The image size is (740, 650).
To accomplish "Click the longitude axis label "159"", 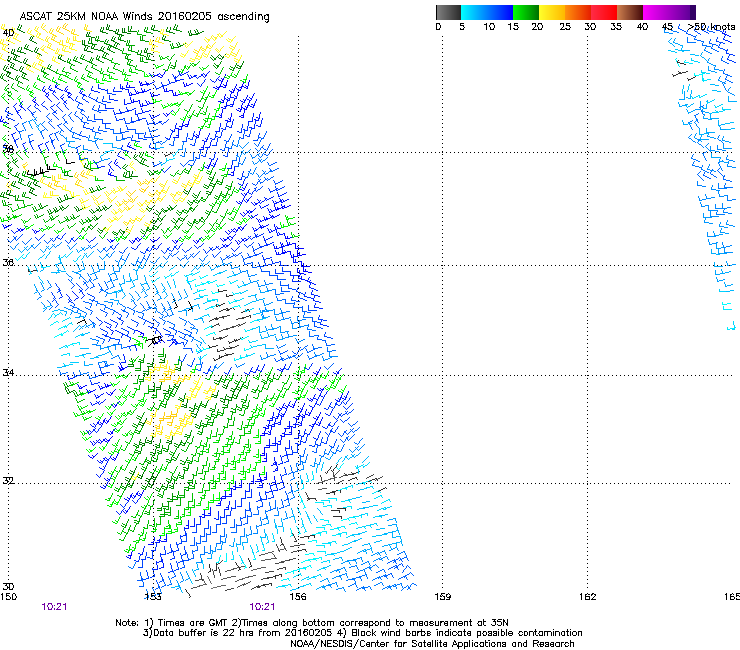I will (442, 597).
